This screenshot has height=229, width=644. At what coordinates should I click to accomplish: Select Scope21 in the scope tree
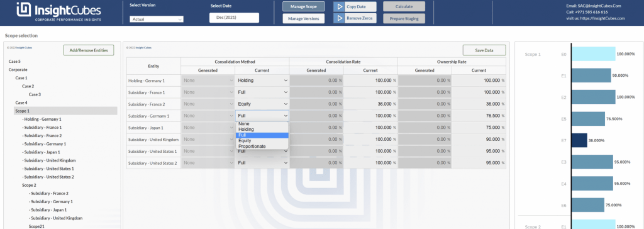click(36, 226)
